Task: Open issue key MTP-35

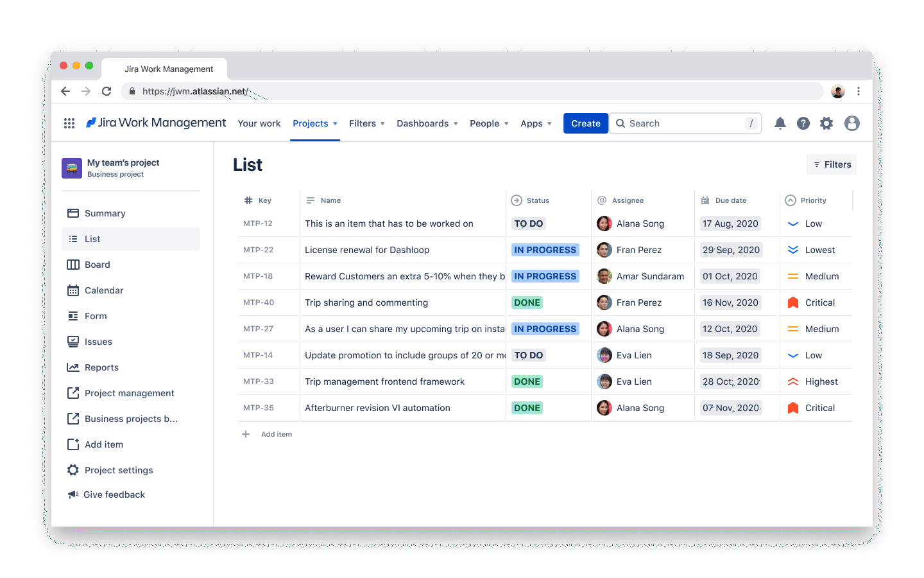Action: tap(259, 408)
